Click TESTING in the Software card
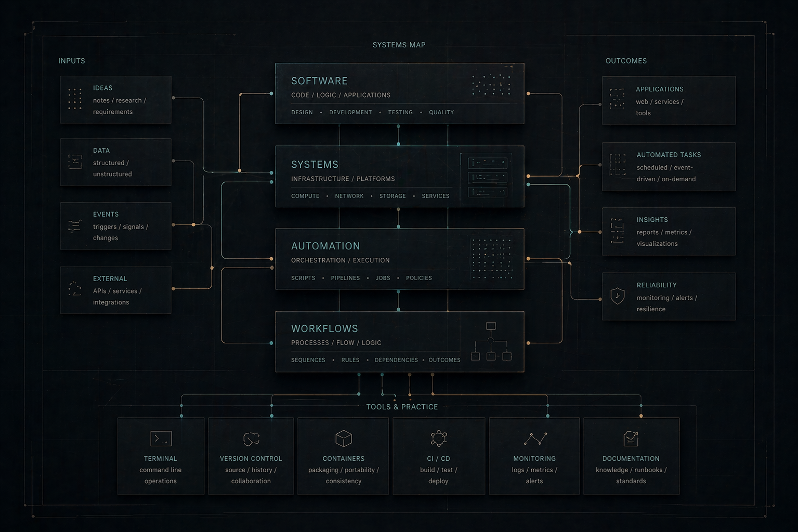The height and width of the screenshot is (532, 798). coord(400,112)
